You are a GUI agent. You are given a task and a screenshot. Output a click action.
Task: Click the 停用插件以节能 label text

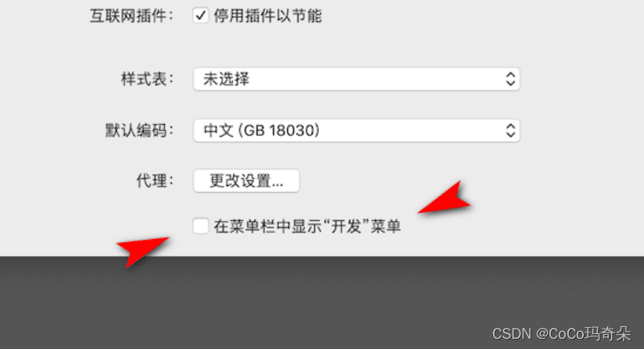(x=267, y=16)
